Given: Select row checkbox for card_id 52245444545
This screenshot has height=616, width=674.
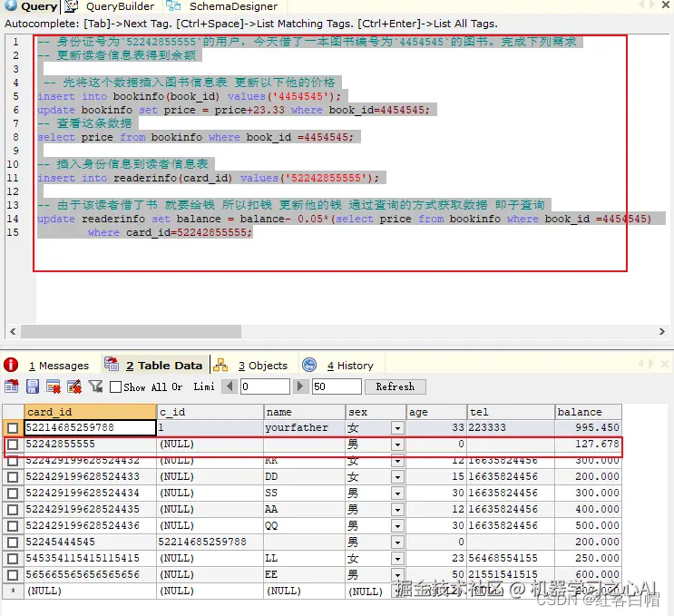Looking at the screenshot, I should tap(13, 543).
